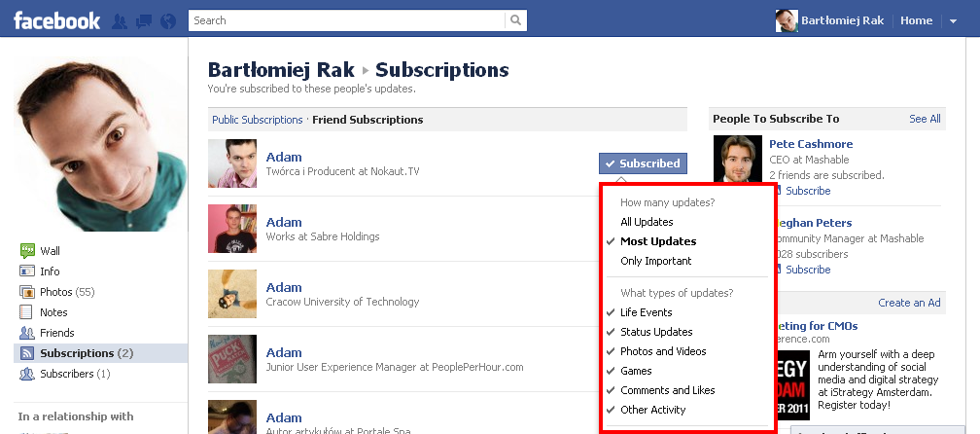Open the large profile picture
The height and width of the screenshot is (434, 980).
[x=101, y=143]
